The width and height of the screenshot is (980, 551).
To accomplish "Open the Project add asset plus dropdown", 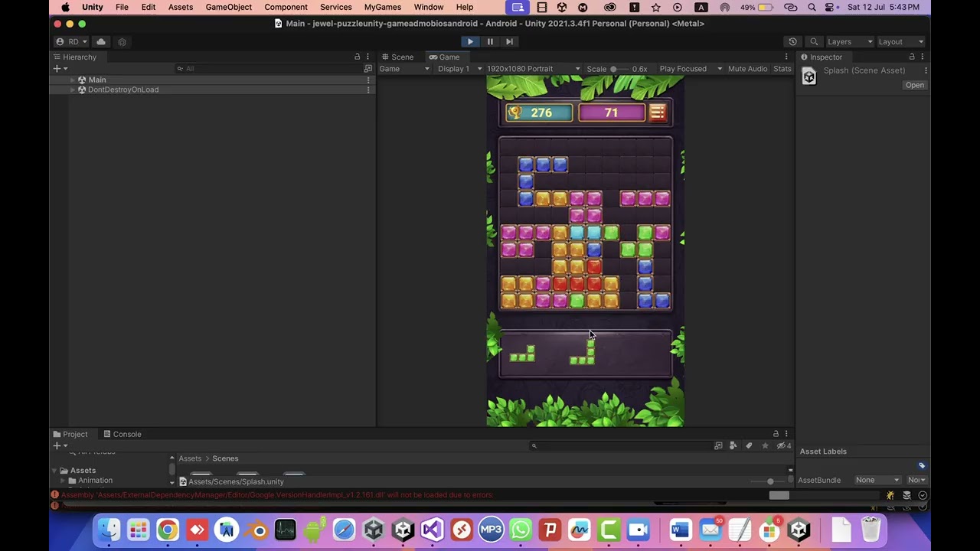I will pos(60,445).
